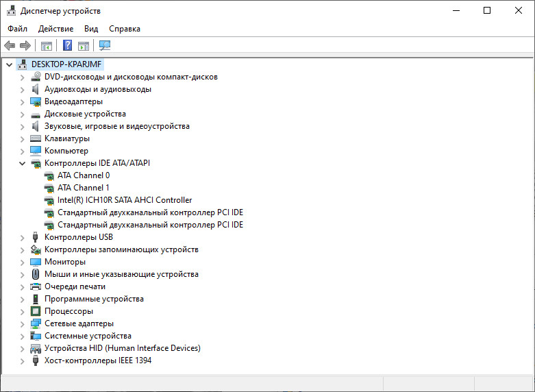Expand Мониторы category arrow
The height and width of the screenshot is (392, 535).
pyautogui.click(x=22, y=262)
